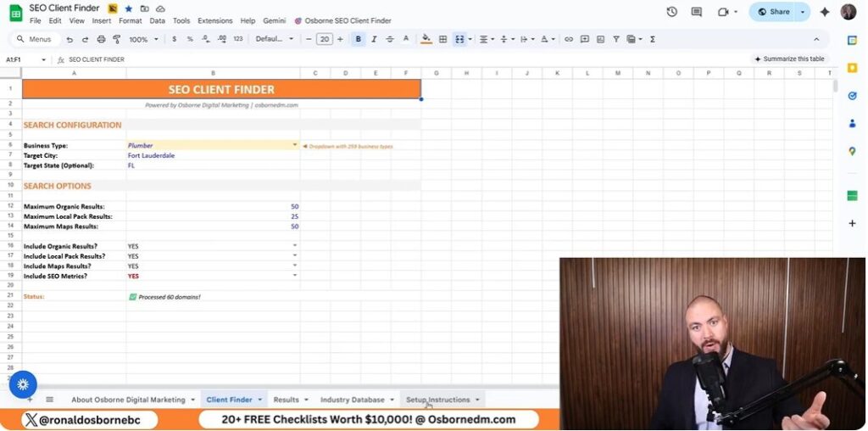This screenshot has width=868, height=431.
Task: Open the Borders tool
Action: 442,39
